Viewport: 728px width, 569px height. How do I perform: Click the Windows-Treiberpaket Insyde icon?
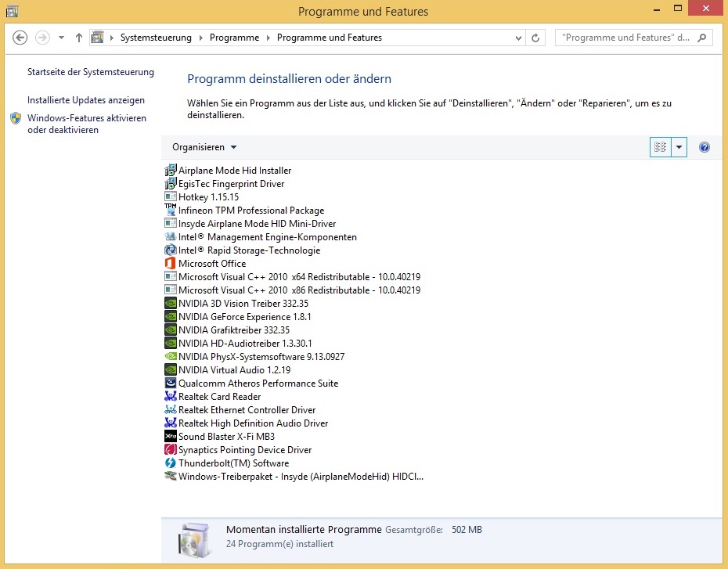pyautogui.click(x=171, y=476)
